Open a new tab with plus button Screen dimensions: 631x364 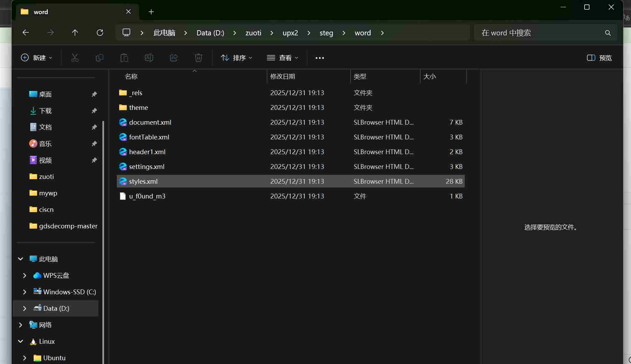(151, 12)
